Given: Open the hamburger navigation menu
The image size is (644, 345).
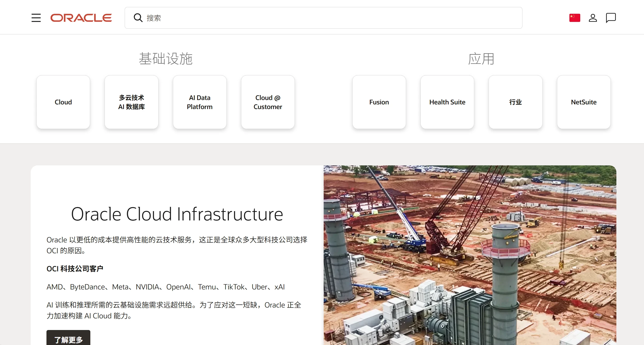Looking at the screenshot, I should [x=36, y=18].
